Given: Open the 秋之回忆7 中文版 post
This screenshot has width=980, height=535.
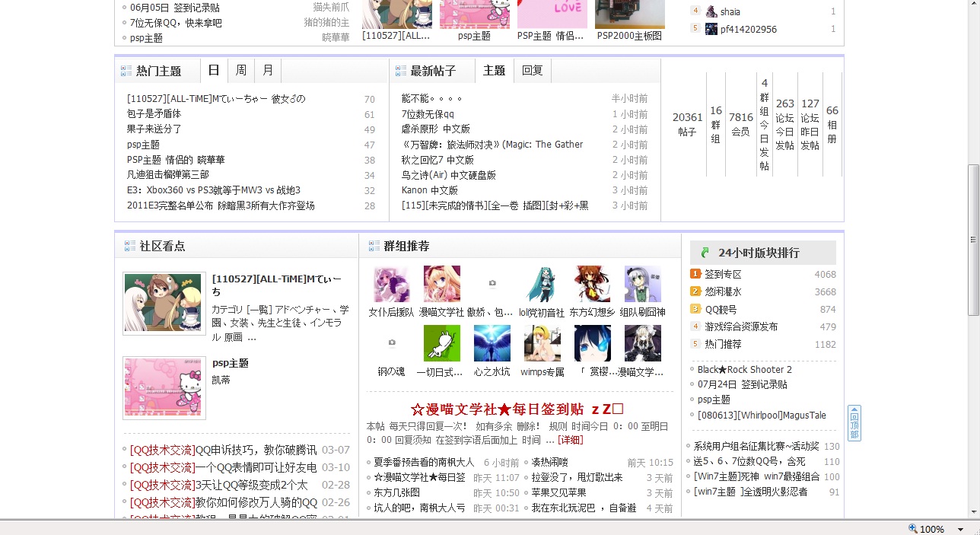Looking at the screenshot, I should pyautogui.click(x=437, y=160).
